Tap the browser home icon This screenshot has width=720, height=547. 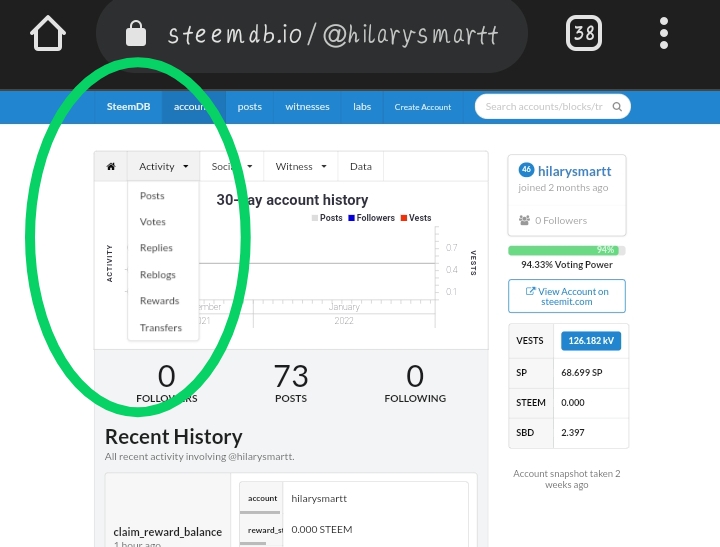(48, 33)
